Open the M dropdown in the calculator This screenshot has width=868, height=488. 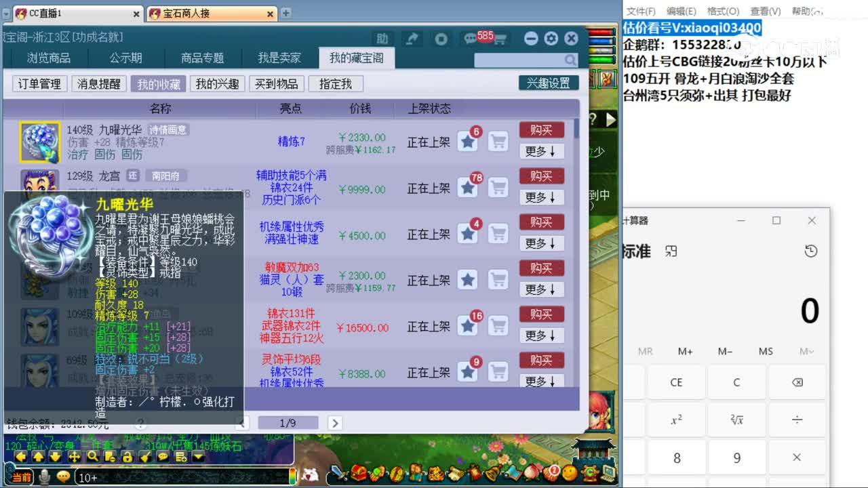[x=806, y=351]
